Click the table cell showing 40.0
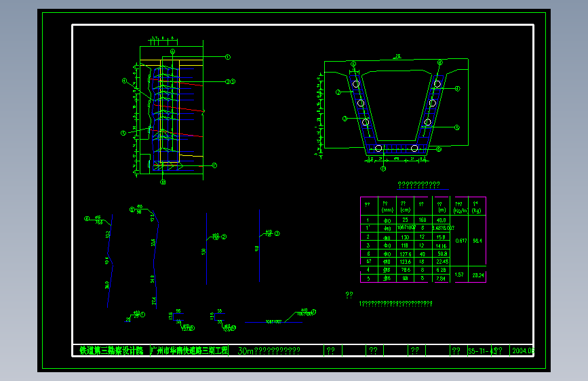The height and width of the screenshot is (381, 588). click(442, 220)
